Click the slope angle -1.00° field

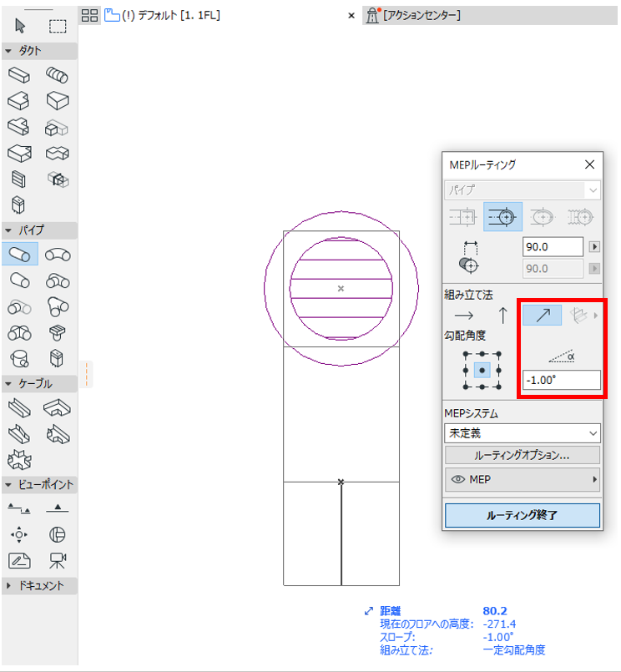click(562, 380)
